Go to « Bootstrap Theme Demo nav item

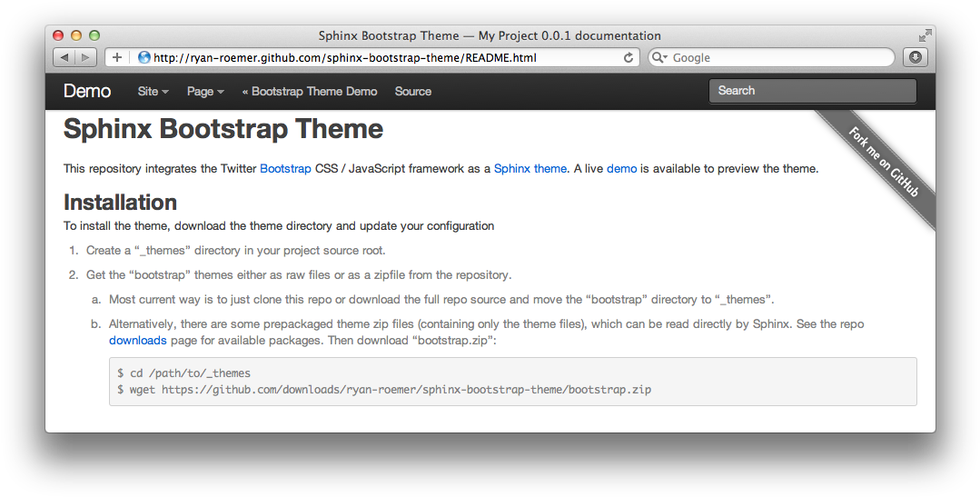coord(309,92)
